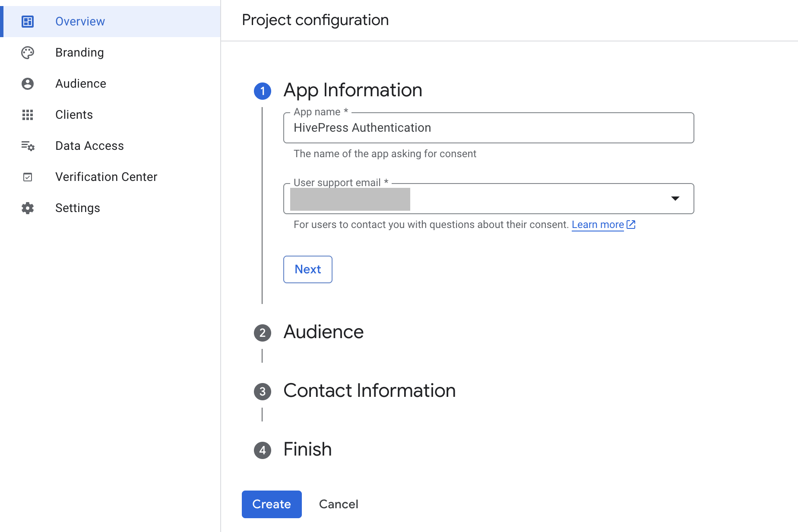Click the Audience person icon

[28, 83]
